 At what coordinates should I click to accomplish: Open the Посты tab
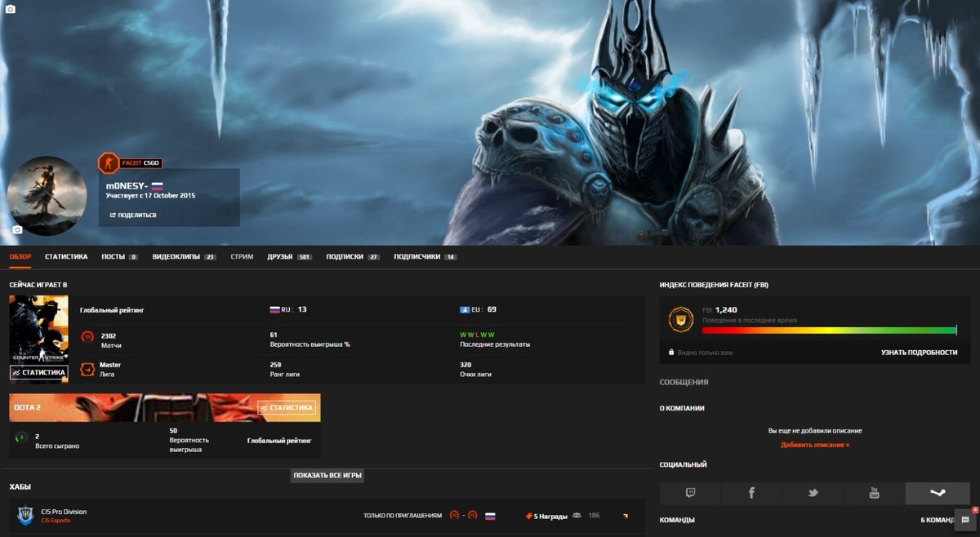(119, 256)
